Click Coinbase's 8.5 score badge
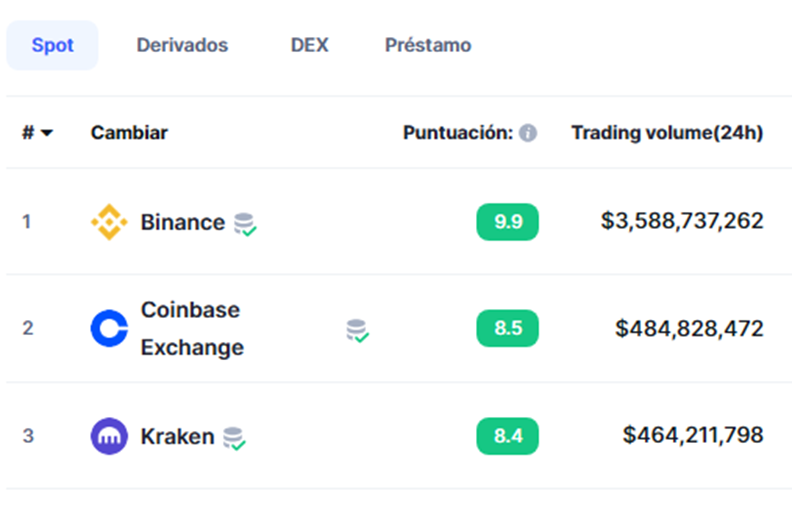792x505 pixels. click(508, 328)
